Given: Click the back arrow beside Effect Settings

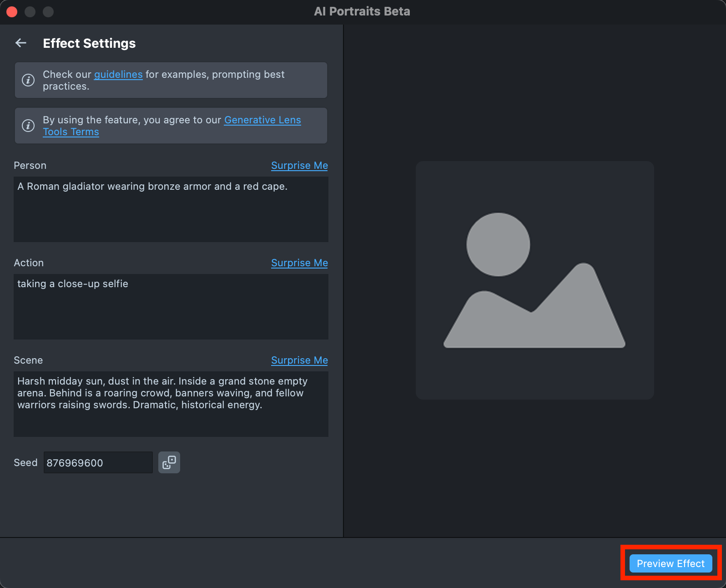Looking at the screenshot, I should point(21,43).
